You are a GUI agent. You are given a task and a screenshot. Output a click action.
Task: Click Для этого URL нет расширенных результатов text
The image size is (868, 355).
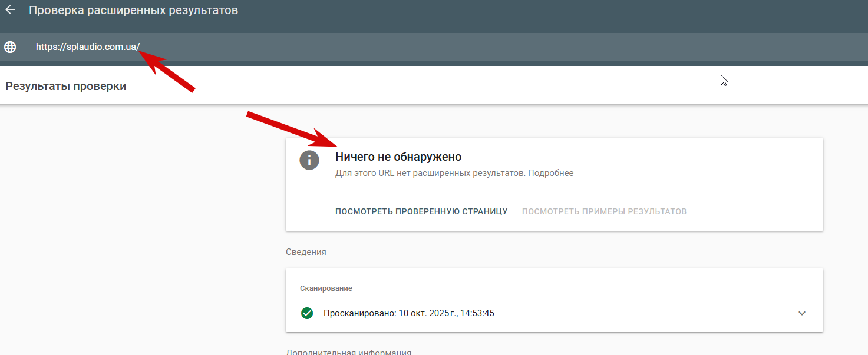tap(430, 173)
